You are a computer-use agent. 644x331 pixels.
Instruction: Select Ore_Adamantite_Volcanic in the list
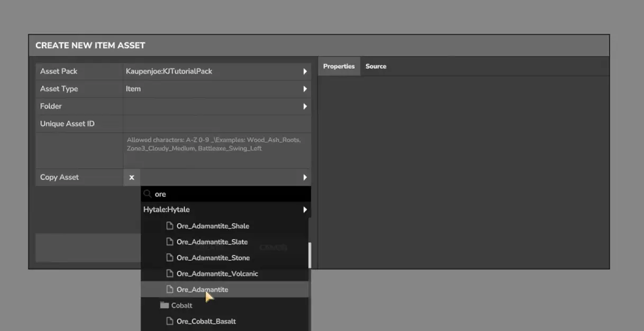pyautogui.click(x=217, y=274)
